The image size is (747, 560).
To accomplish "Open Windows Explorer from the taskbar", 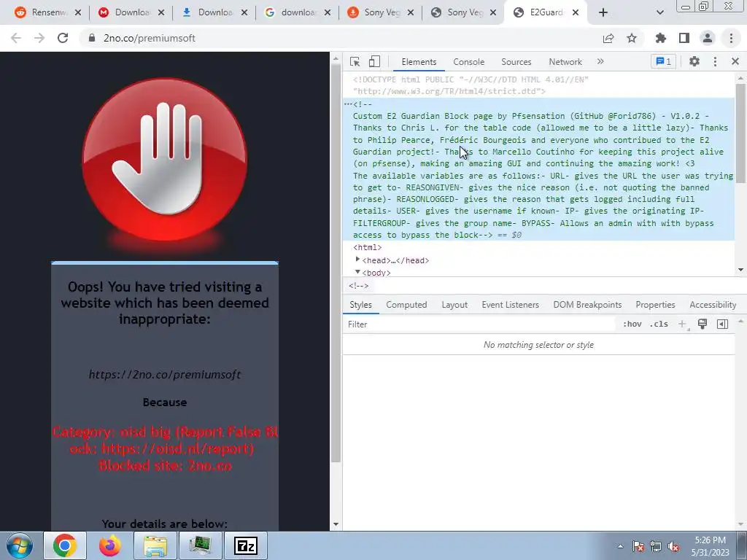I will (x=155, y=545).
